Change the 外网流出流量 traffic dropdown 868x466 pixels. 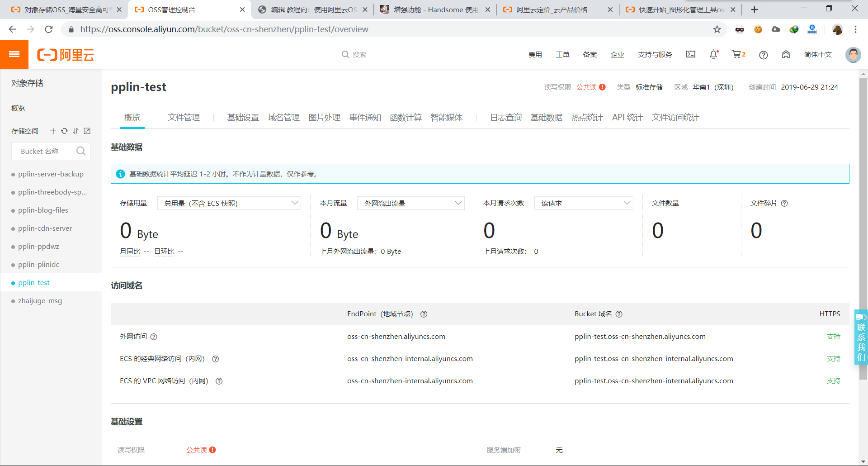pos(410,203)
